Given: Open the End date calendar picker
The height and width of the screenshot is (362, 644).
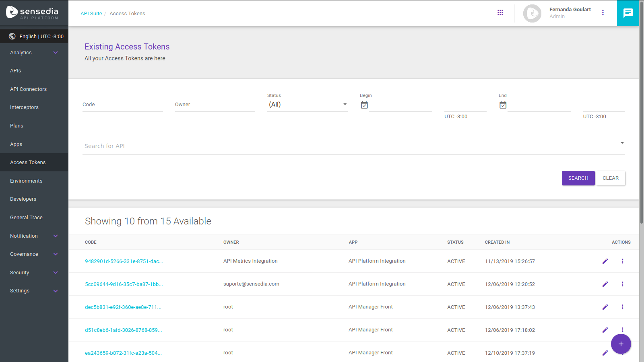Looking at the screenshot, I should (x=503, y=105).
